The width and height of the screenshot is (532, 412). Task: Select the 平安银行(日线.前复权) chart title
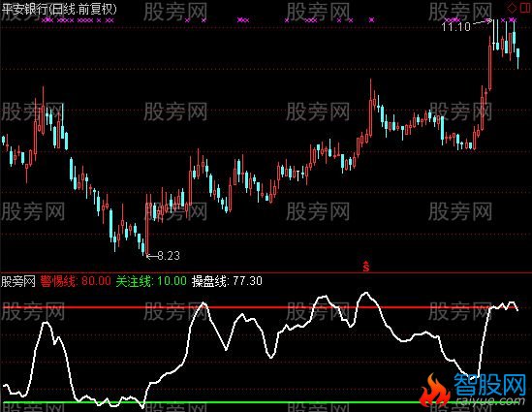pyautogui.click(x=59, y=8)
